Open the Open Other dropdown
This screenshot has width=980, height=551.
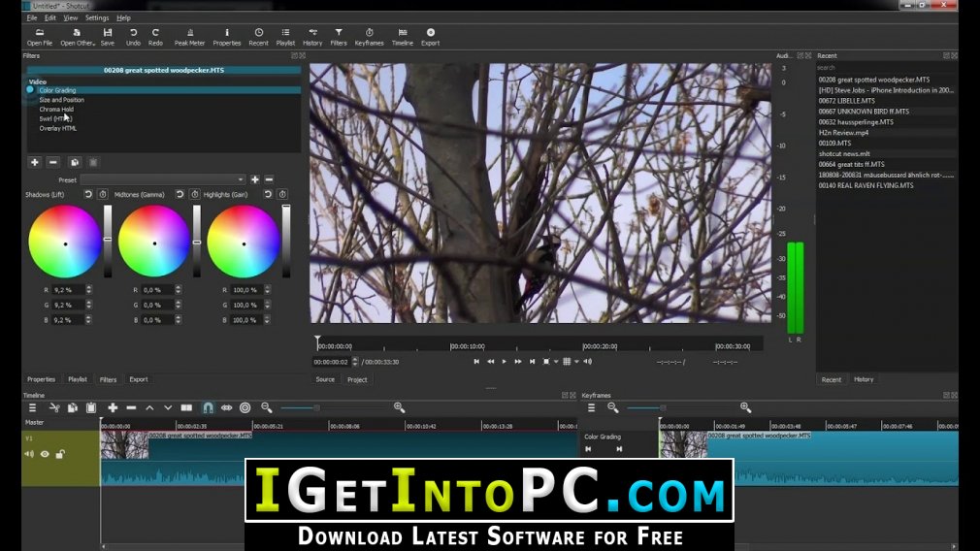point(79,37)
